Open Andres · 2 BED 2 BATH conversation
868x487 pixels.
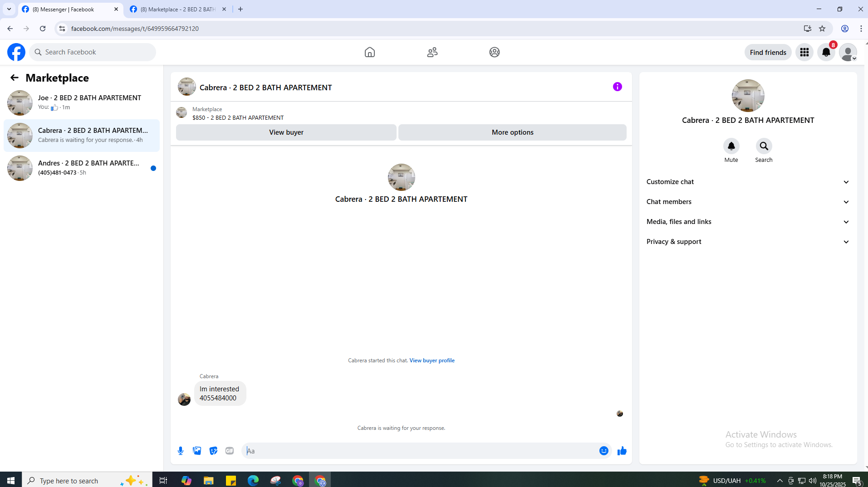coord(82,168)
